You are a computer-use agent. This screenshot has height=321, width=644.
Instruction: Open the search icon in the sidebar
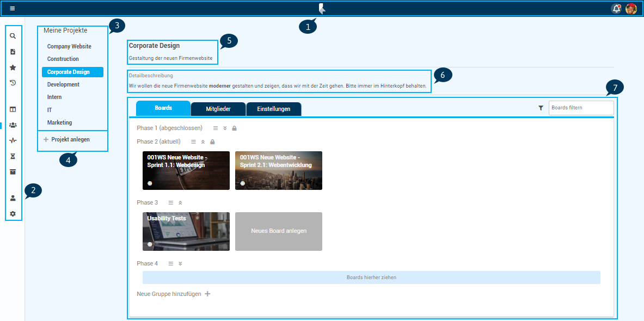pos(13,36)
